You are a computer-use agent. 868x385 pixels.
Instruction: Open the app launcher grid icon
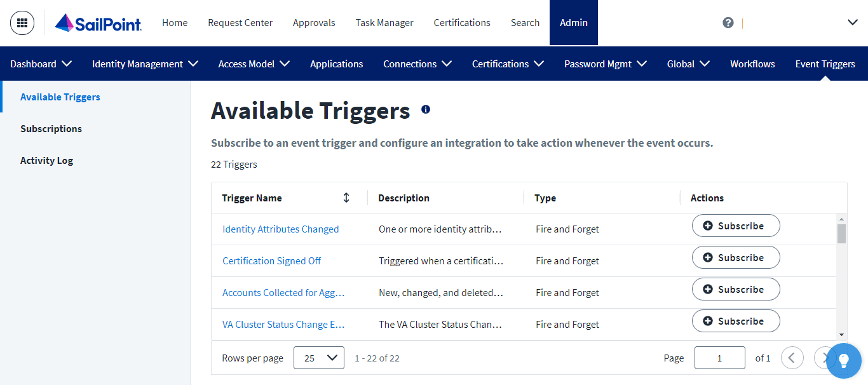(22, 22)
